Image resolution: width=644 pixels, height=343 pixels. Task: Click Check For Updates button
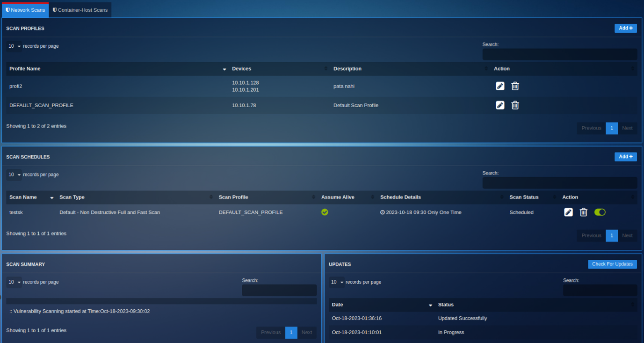pyautogui.click(x=612, y=264)
